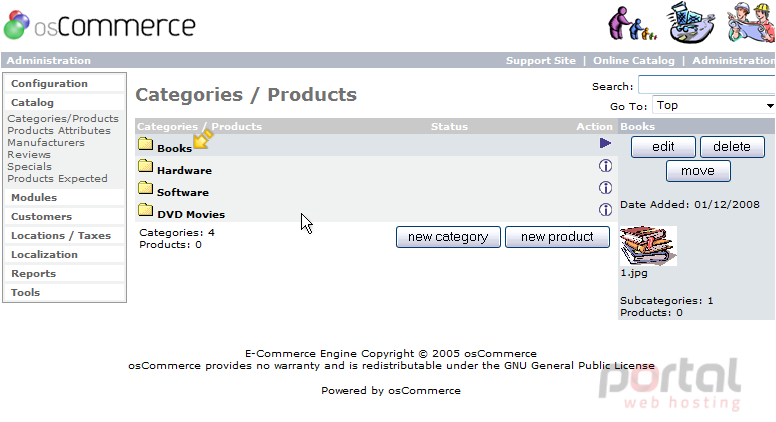Open the Books folder icon
The width and height of the screenshot is (776, 422).
[146, 144]
